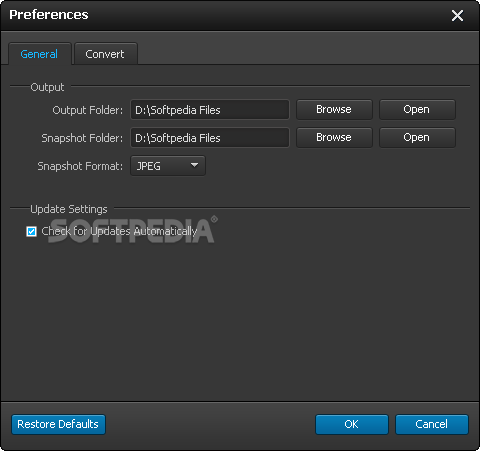Screen dimensions: 480x451
Task: Switch to the General tab
Action: pos(40,54)
